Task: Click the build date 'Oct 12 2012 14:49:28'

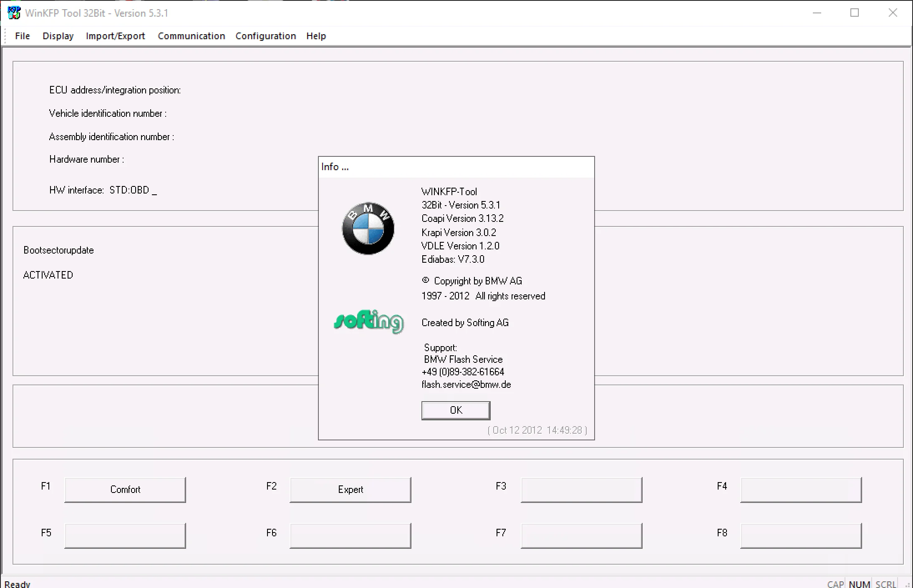Action: 537,430
